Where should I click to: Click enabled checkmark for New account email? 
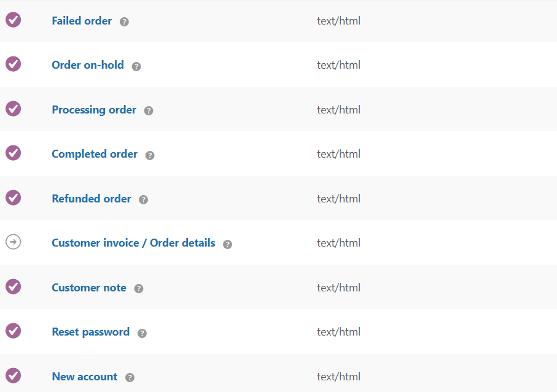(x=13, y=375)
